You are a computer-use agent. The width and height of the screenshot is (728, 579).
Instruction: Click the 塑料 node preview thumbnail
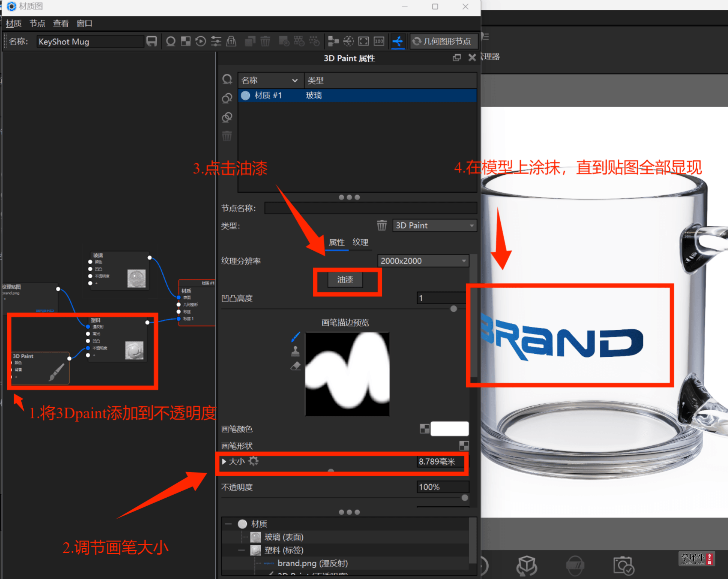click(x=134, y=350)
